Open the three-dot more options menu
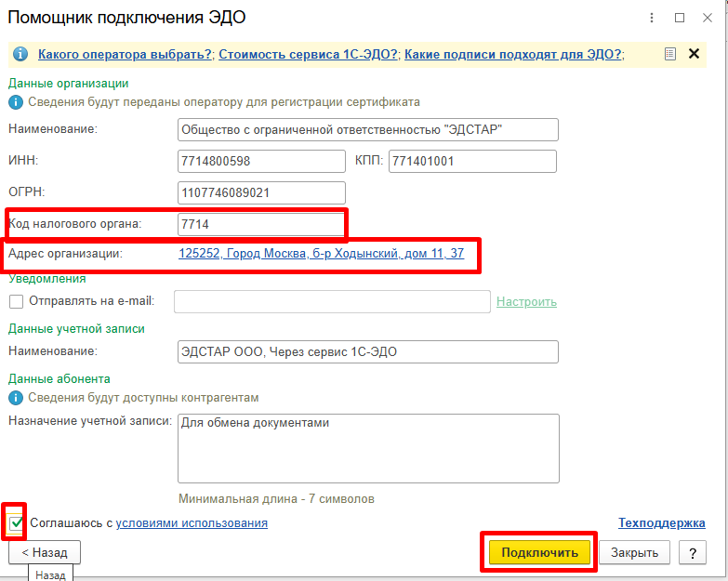This screenshot has height=581, width=728. tap(652, 18)
